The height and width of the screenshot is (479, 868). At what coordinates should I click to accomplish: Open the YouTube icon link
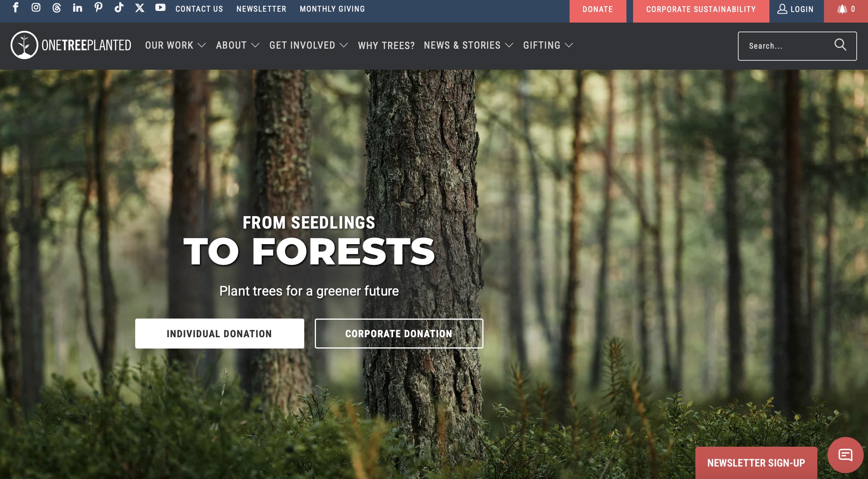point(160,8)
